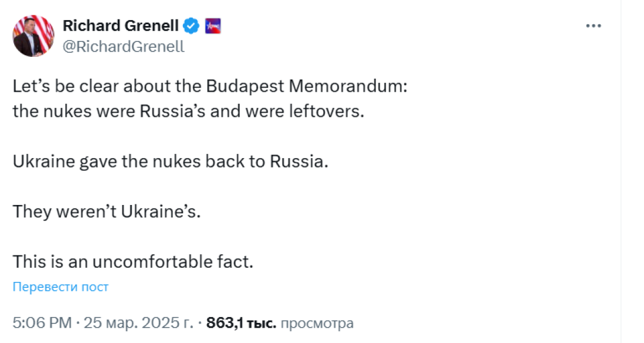This screenshot has width=644, height=343.
Task: Click the phrase "Budapest Memorandum"
Action: (307, 86)
